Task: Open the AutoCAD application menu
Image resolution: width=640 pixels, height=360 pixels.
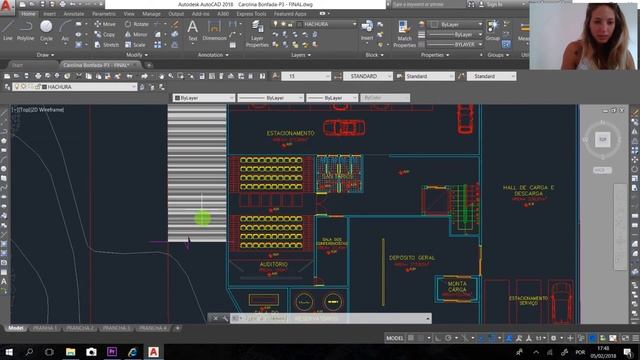Action: pos(7,7)
